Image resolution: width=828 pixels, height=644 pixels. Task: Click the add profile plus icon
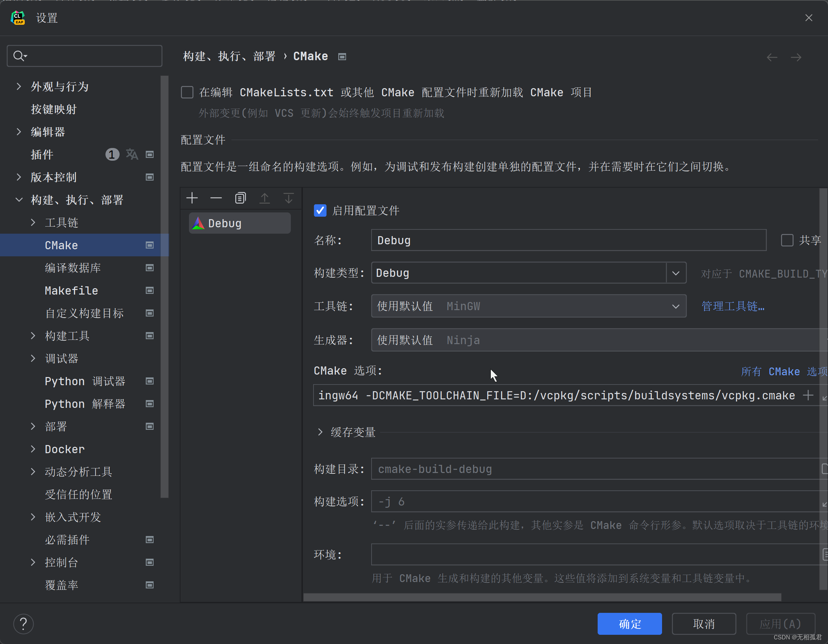pyautogui.click(x=192, y=198)
